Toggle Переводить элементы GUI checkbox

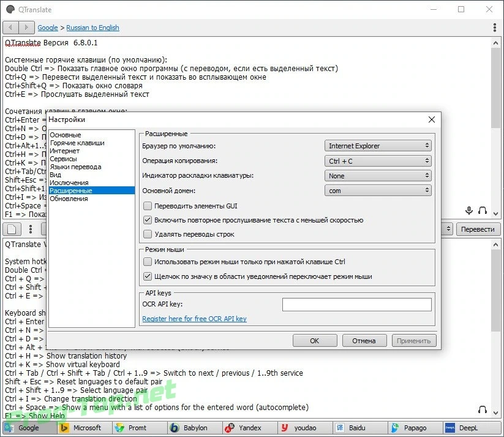pos(147,206)
